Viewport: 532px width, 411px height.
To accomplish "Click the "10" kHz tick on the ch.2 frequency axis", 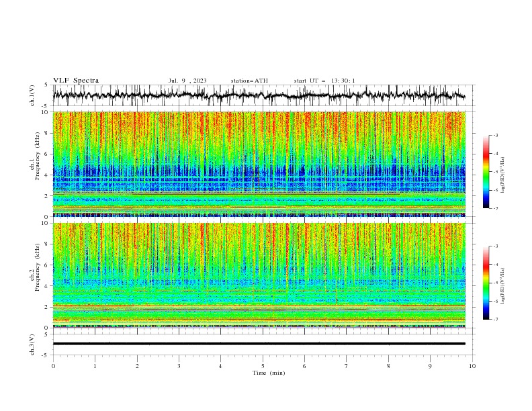I will point(46,223).
